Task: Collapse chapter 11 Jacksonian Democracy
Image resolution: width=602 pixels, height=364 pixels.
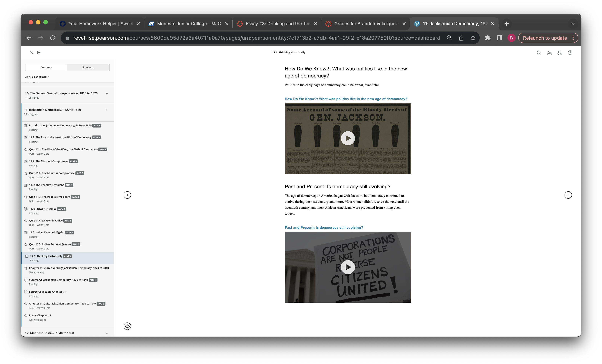Action: [x=107, y=110]
